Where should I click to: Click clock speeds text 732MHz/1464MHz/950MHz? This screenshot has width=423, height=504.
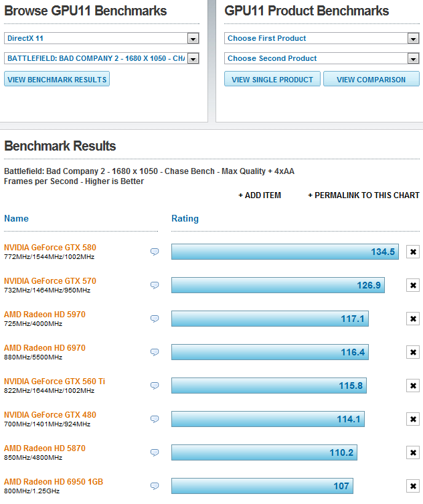tap(48, 290)
